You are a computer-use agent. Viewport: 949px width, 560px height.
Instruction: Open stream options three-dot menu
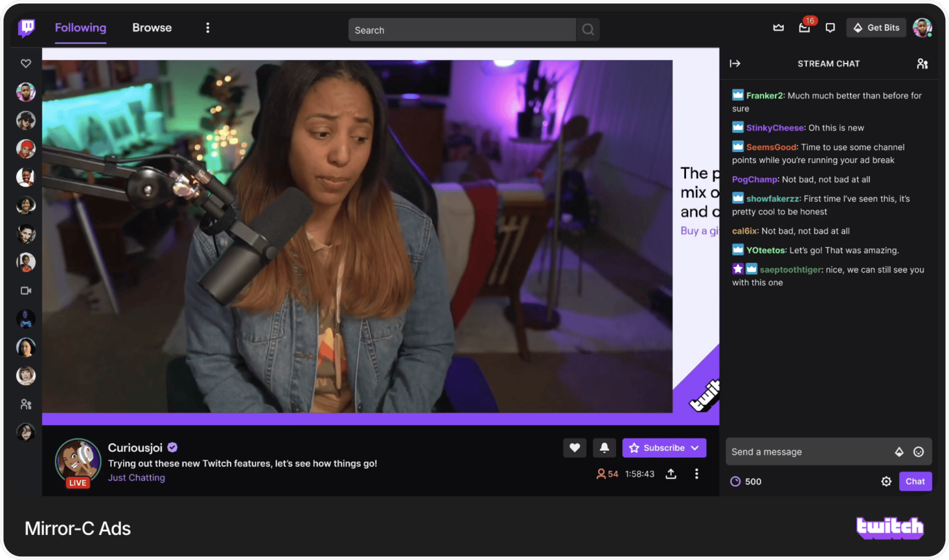[x=696, y=474]
